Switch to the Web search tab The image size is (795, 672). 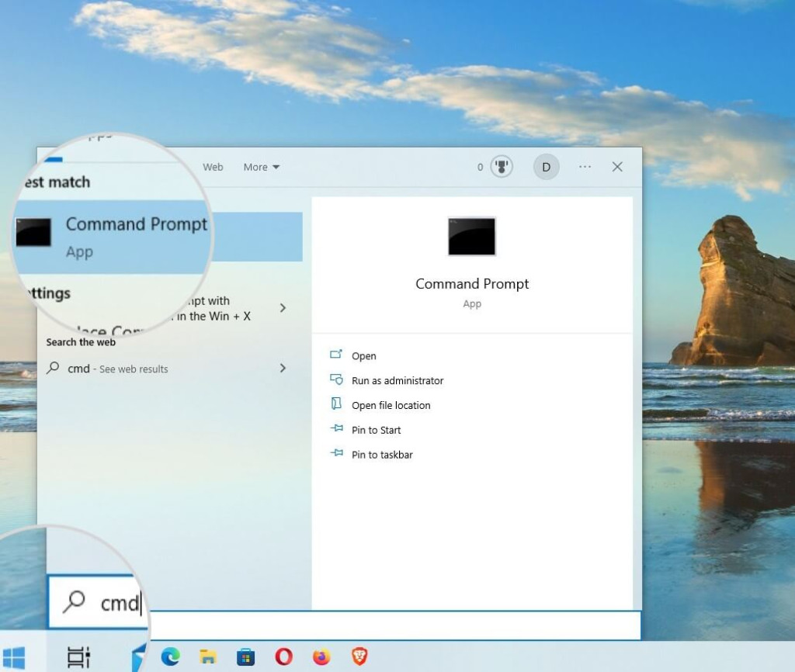(213, 167)
